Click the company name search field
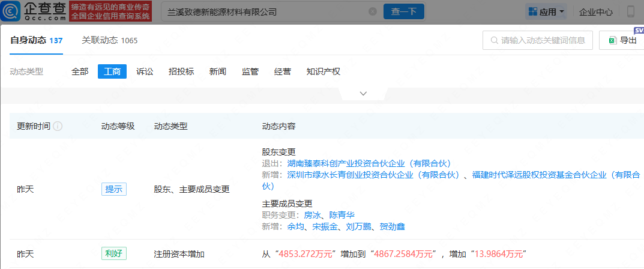 coord(264,11)
